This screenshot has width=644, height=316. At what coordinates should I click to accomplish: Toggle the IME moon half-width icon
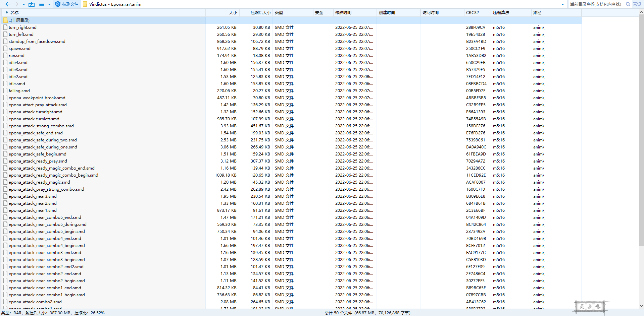point(590,307)
